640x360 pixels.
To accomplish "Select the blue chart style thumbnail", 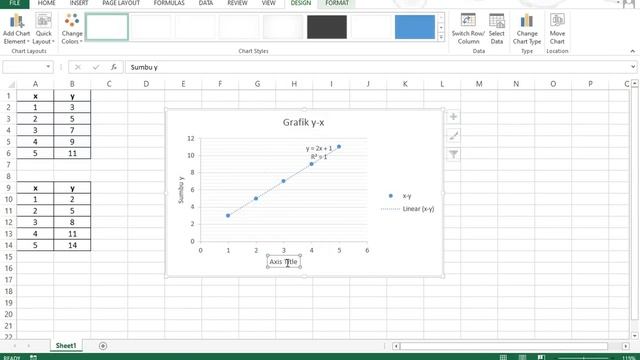I will (x=415, y=27).
